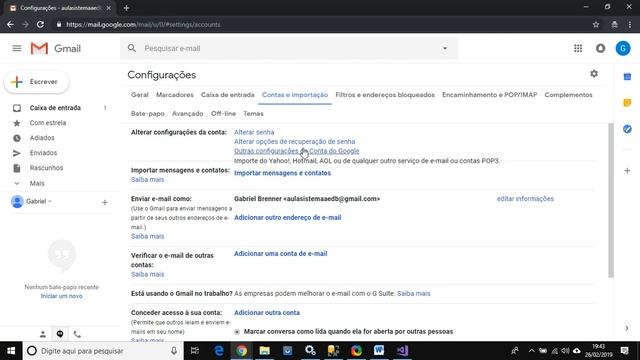Screen dimensions: 640x360
Task: Collapse the side panel with the arrow
Action: point(627,328)
